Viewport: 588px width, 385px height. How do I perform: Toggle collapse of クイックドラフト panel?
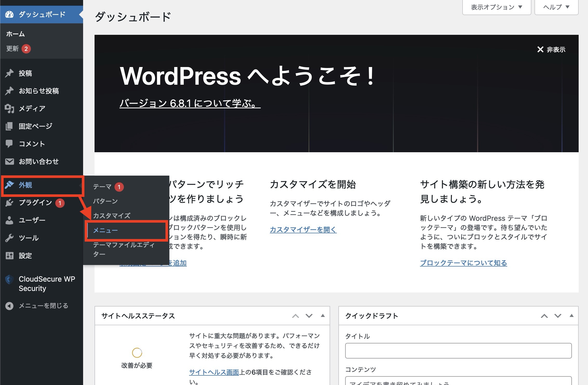click(x=571, y=316)
